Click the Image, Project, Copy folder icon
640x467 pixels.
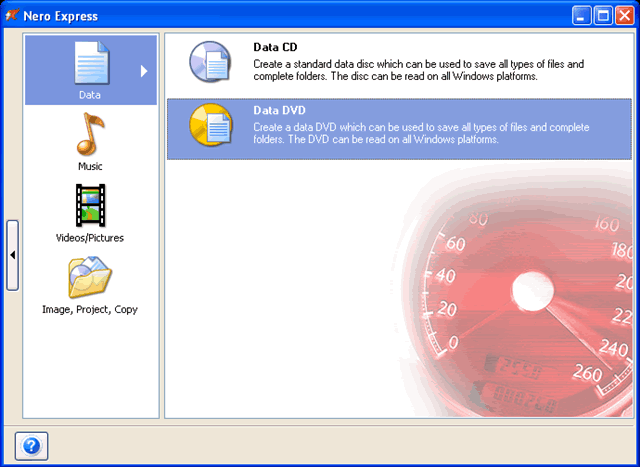click(90, 277)
